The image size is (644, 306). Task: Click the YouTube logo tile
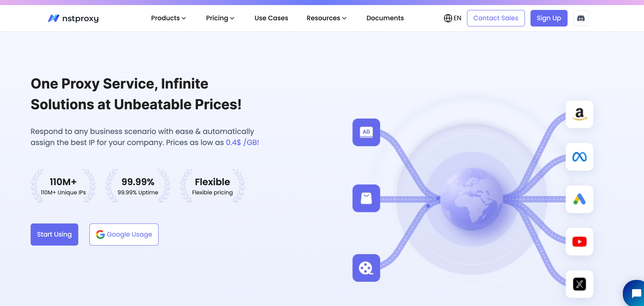pos(579,242)
